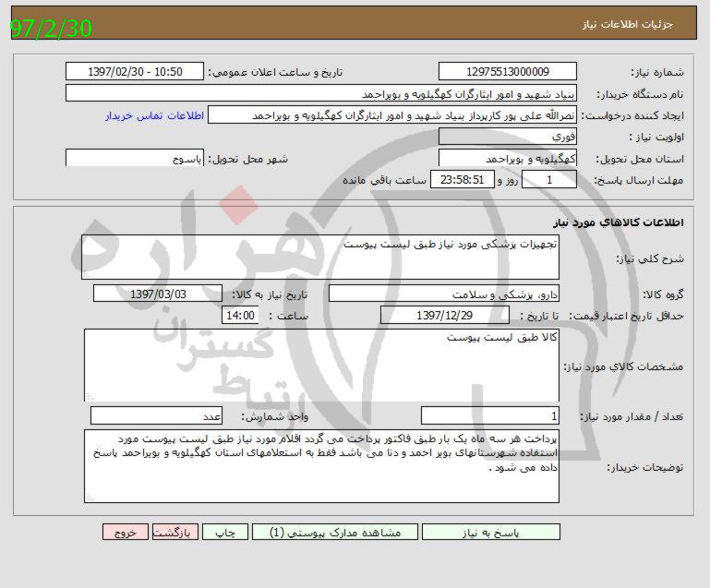The image size is (710, 588).
Task: Click label 'حداقل تاریخ اعتبار قیمت:'
Action: coord(626,316)
